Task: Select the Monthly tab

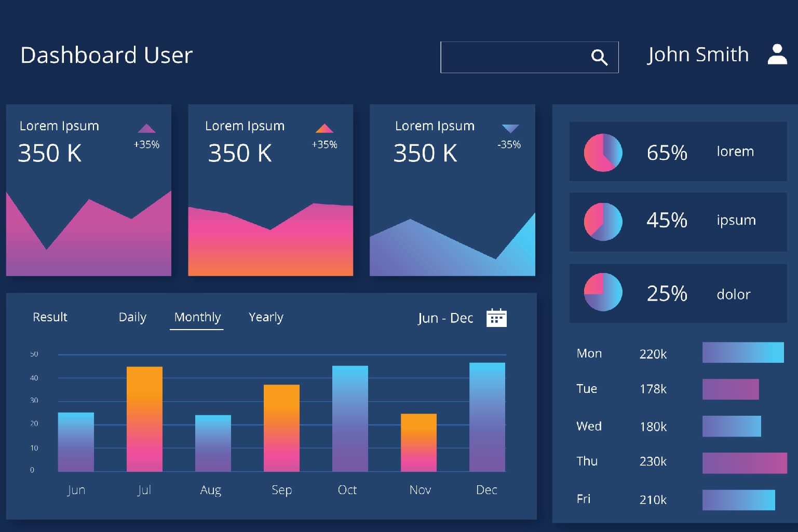Action: [x=197, y=317]
